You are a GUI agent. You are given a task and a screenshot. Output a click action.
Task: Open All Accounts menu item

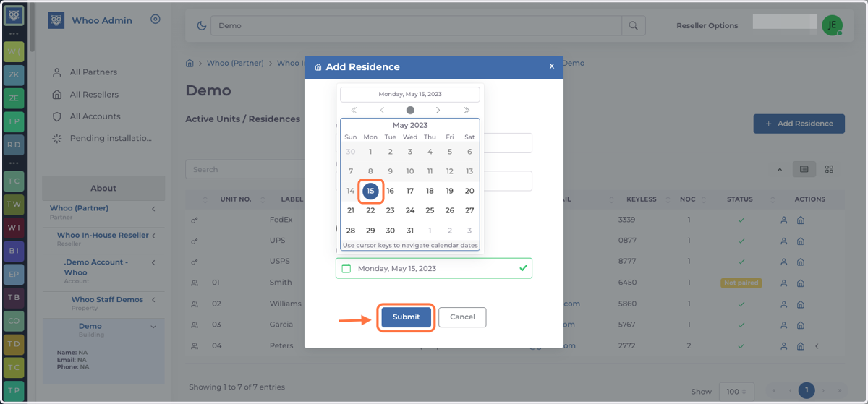[95, 116]
